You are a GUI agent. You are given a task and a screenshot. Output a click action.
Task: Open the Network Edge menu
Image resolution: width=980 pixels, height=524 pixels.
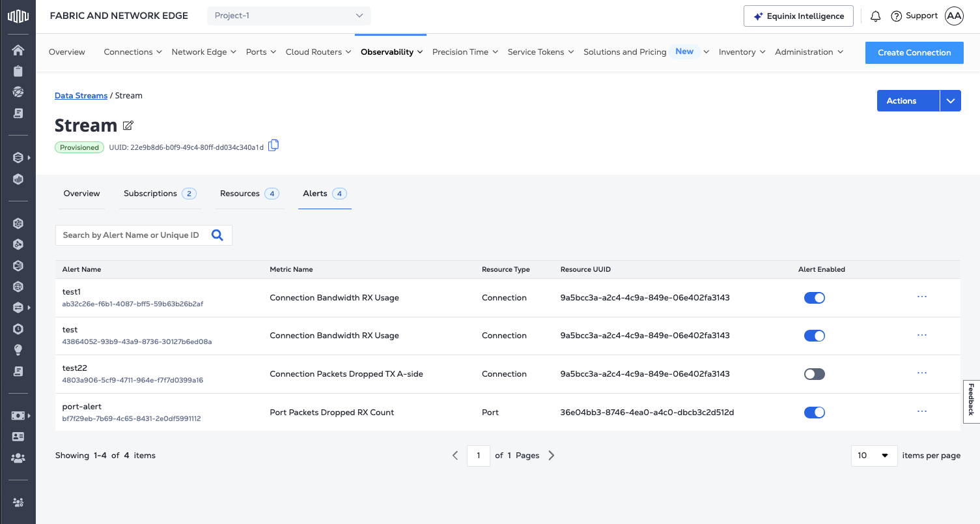pyautogui.click(x=204, y=52)
